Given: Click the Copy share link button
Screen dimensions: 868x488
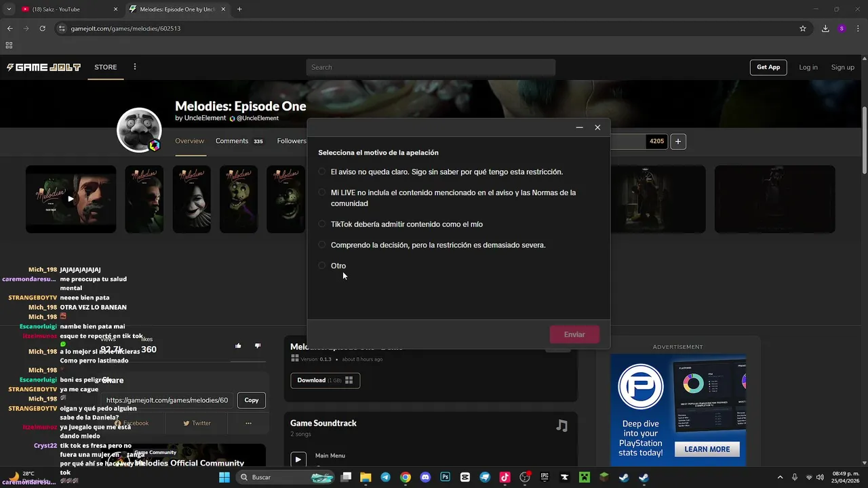Looking at the screenshot, I should click(x=252, y=400).
